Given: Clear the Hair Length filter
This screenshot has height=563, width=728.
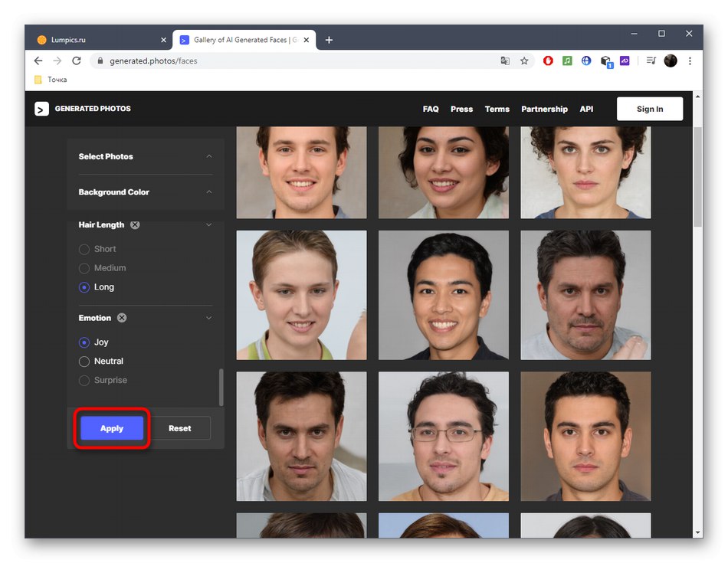Looking at the screenshot, I should point(135,224).
